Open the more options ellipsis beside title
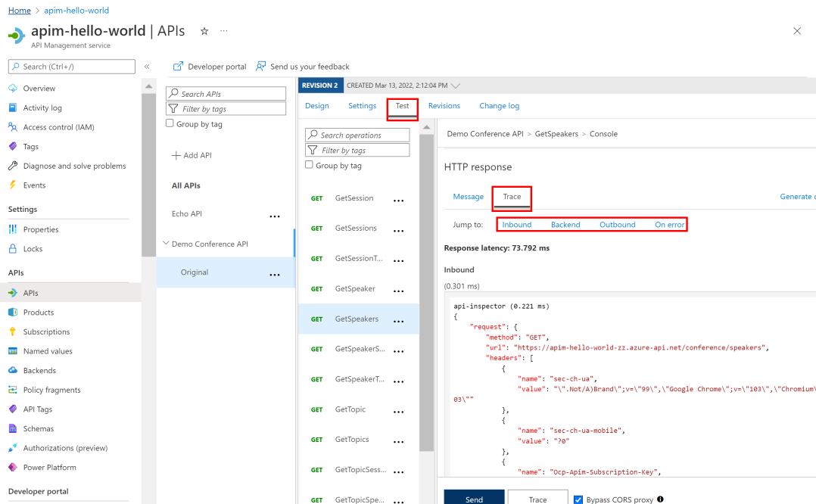 [x=224, y=31]
